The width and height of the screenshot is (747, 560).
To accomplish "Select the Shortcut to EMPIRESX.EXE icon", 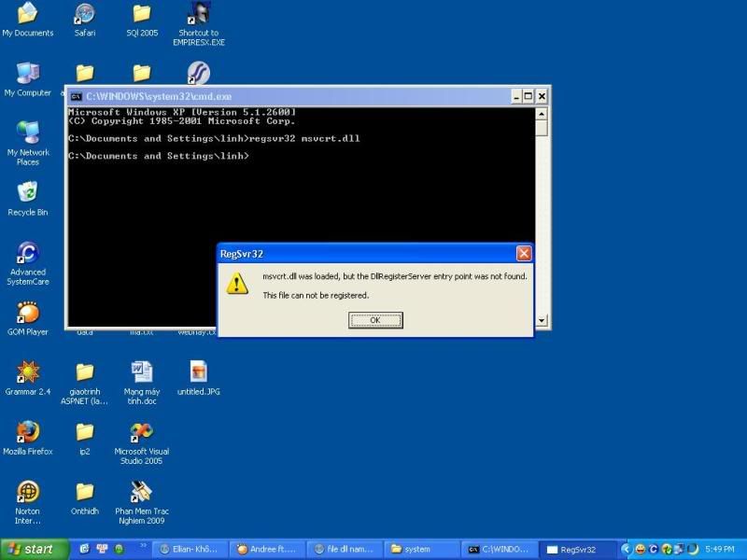I will point(199,24).
